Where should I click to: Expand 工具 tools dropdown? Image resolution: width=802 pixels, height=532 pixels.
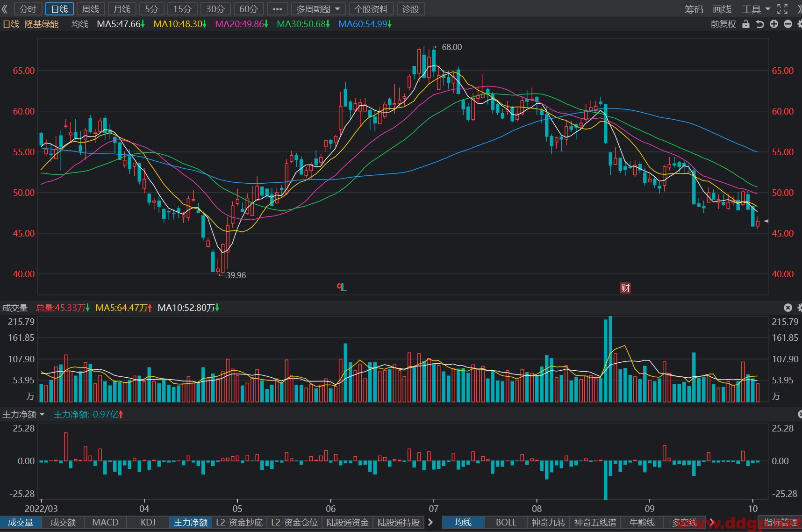click(756, 9)
